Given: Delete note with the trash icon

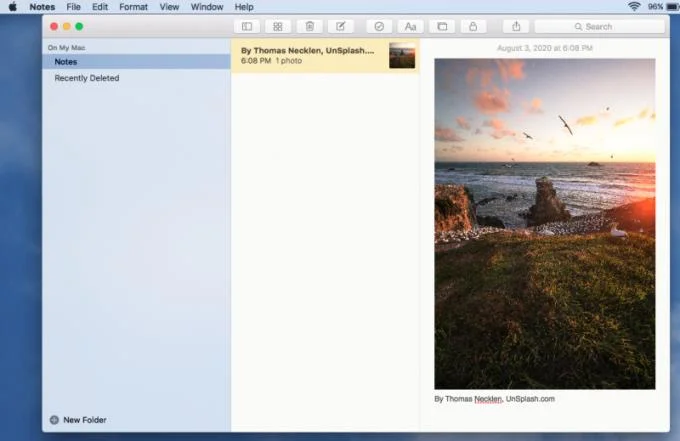Looking at the screenshot, I should tap(309, 26).
